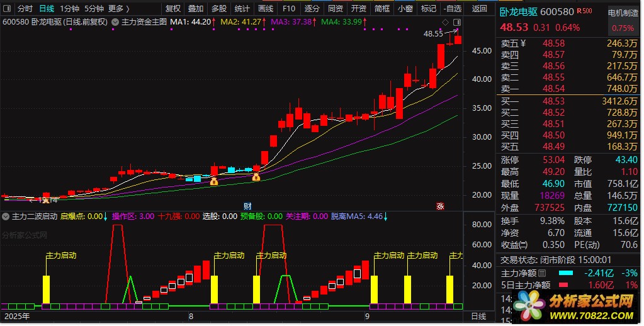Click the cyan 主力净额 bar

click(565, 273)
